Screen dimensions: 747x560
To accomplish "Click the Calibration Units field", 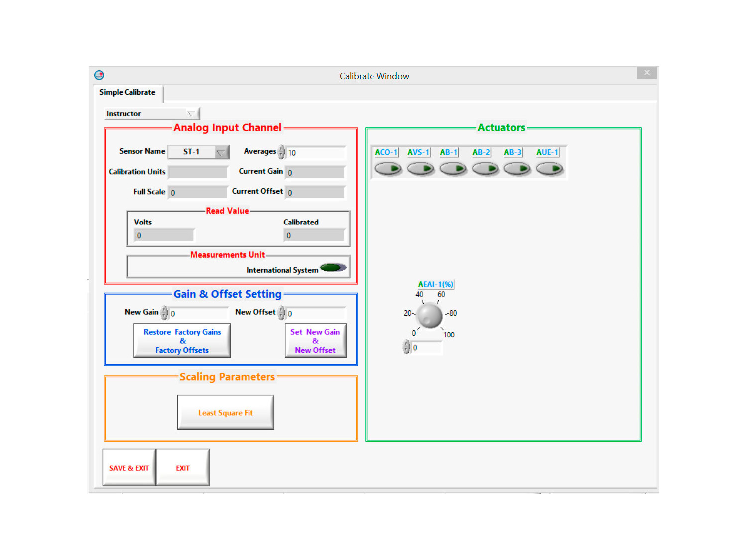I will pyautogui.click(x=198, y=172).
